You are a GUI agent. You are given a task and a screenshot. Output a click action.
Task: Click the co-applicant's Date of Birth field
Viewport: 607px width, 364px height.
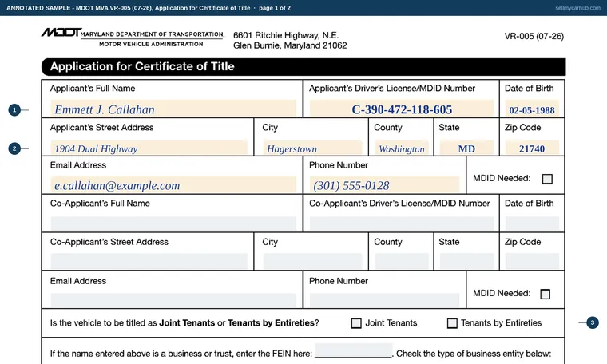pos(532,224)
